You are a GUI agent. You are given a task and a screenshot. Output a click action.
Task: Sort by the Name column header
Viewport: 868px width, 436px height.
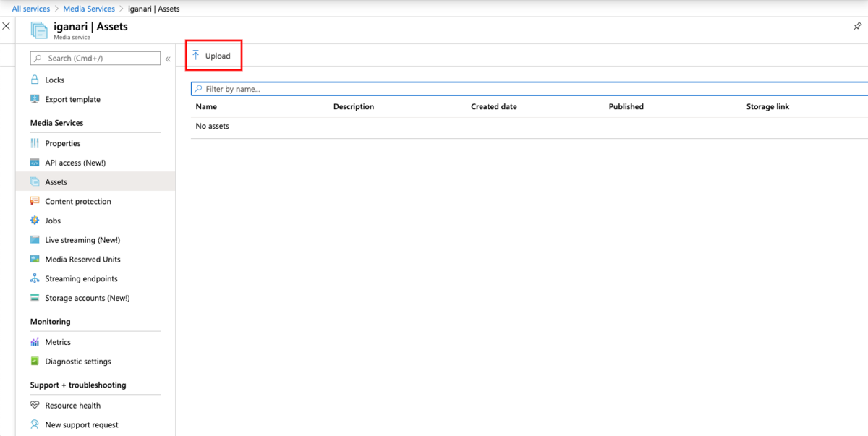pyautogui.click(x=206, y=106)
